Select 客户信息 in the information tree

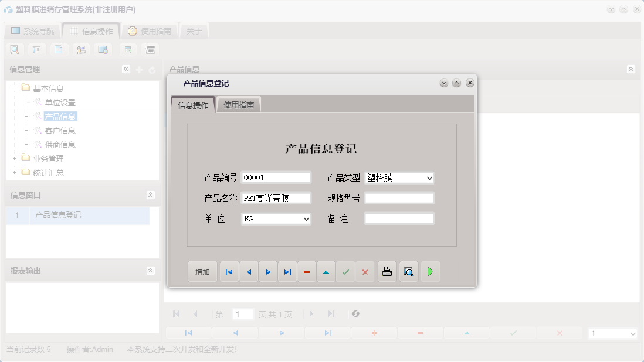(61, 130)
